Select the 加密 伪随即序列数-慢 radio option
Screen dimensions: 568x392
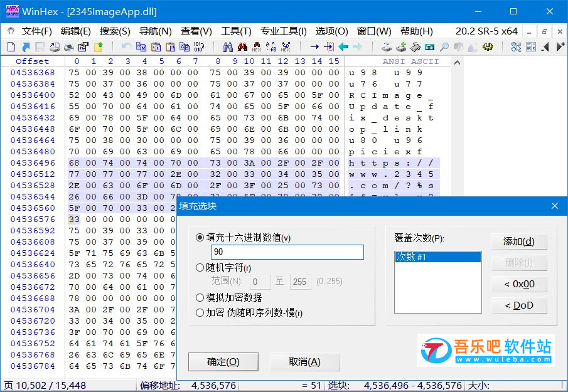(x=200, y=312)
